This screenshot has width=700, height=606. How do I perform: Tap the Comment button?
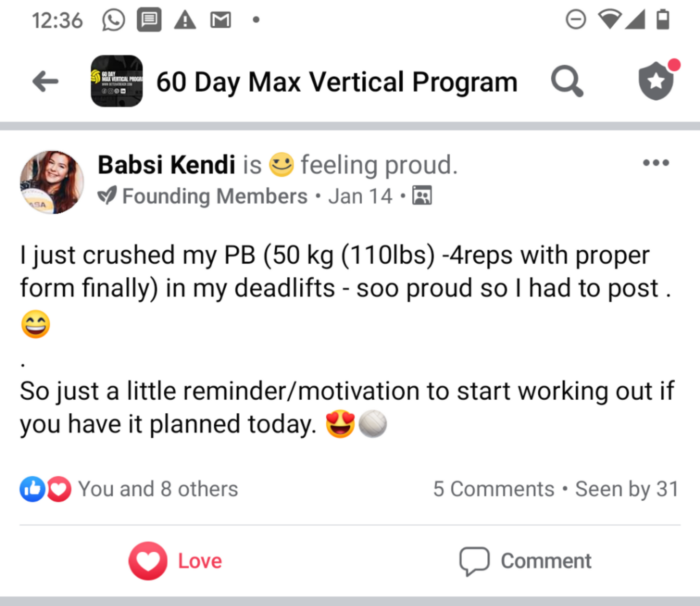coord(525,561)
